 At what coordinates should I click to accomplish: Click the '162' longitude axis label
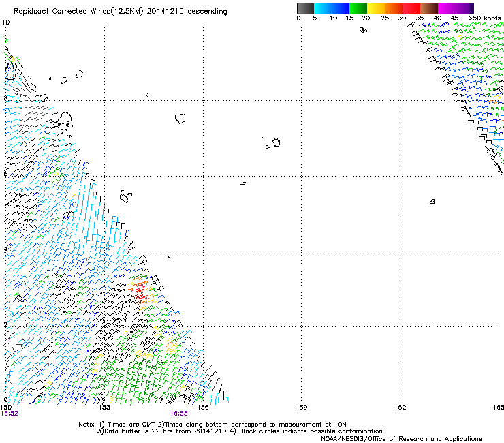click(400, 408)
